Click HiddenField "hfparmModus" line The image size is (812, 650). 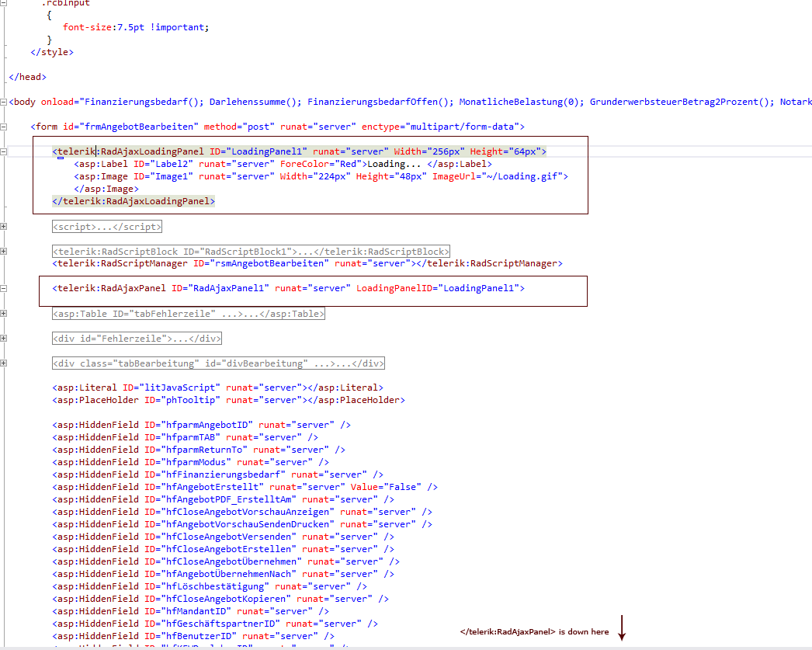click(190, 463)
